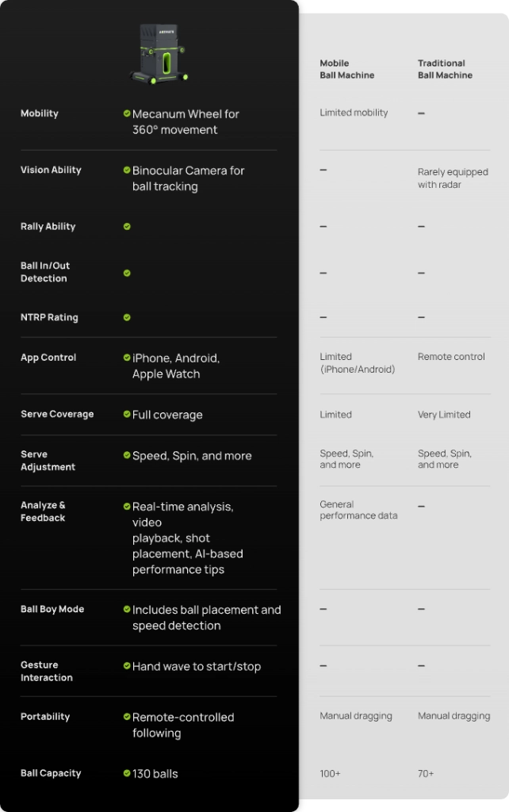Click the 'Rarely equipped with radar' text

coord(453,178)
